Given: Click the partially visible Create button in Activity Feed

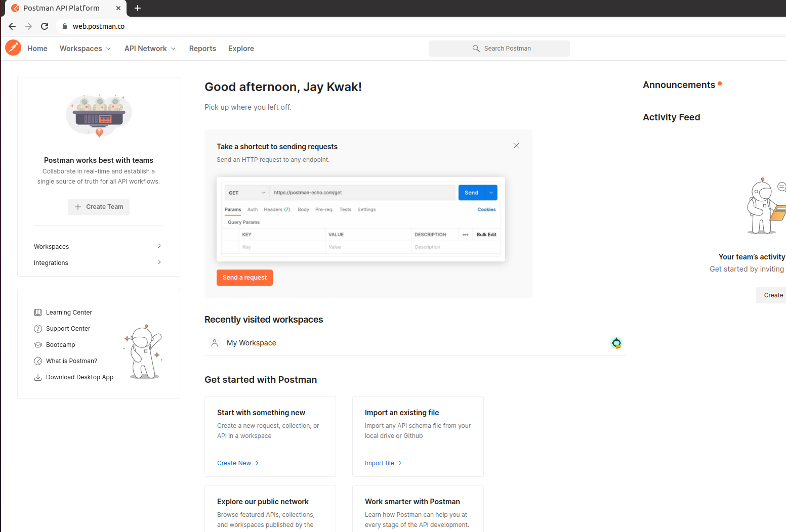Looking at the screenshot, I should (x=771, y=295).
